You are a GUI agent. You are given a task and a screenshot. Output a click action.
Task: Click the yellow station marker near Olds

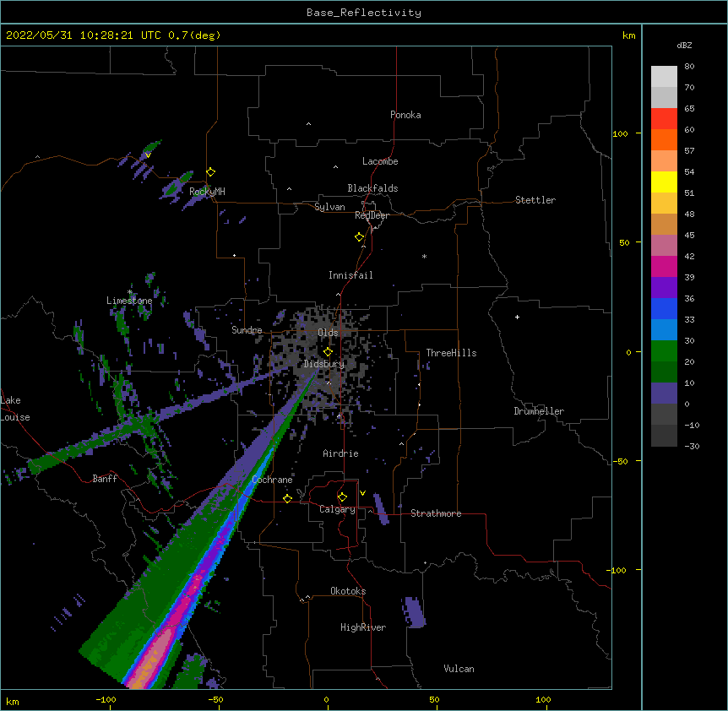point(328,352)
